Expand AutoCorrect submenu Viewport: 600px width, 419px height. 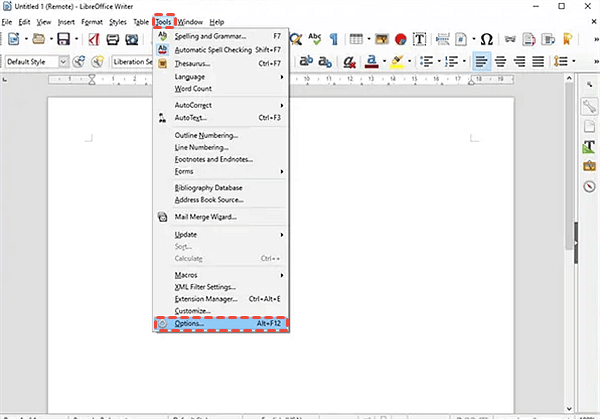[221, 105]
